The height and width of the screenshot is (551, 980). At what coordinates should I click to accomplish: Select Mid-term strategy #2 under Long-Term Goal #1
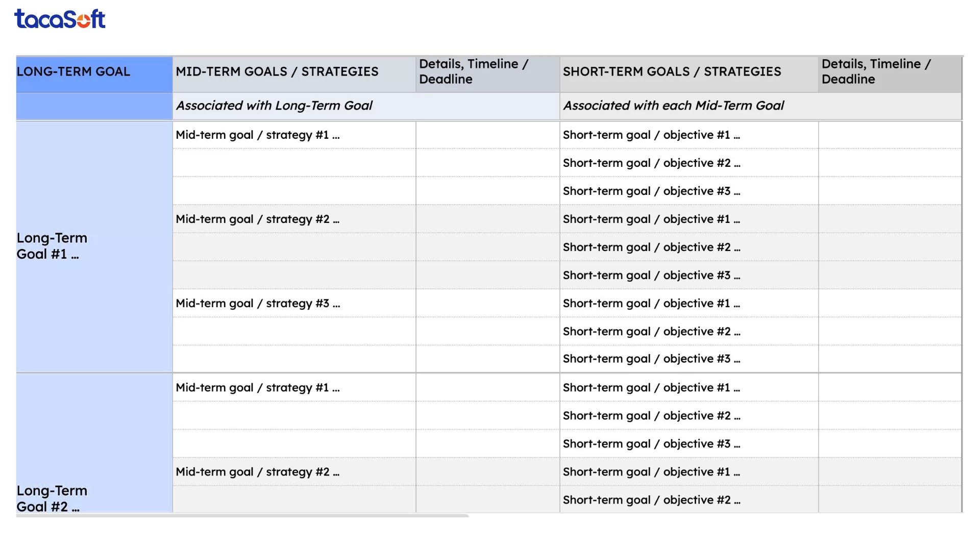tap(293, 219)
